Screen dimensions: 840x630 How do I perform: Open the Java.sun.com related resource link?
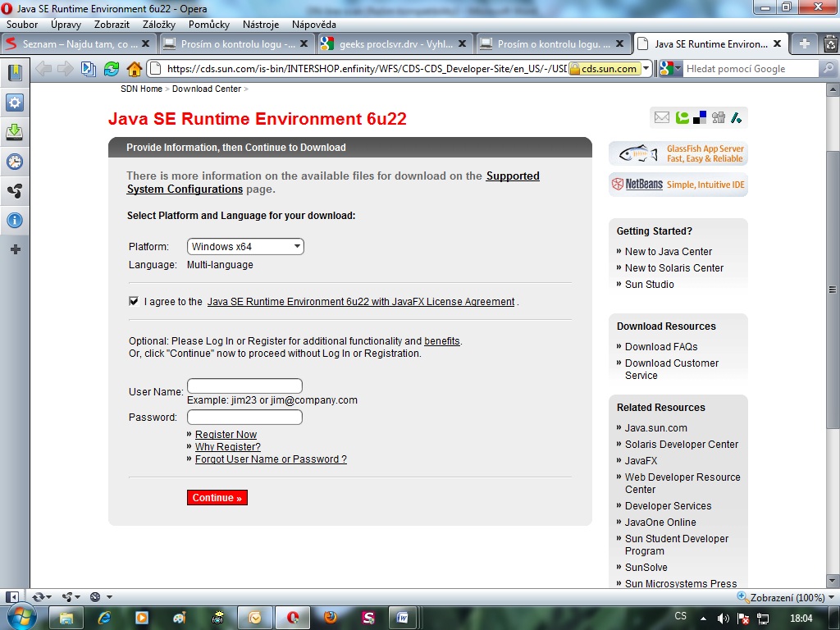pyautogui.click(x=655, y=428)
